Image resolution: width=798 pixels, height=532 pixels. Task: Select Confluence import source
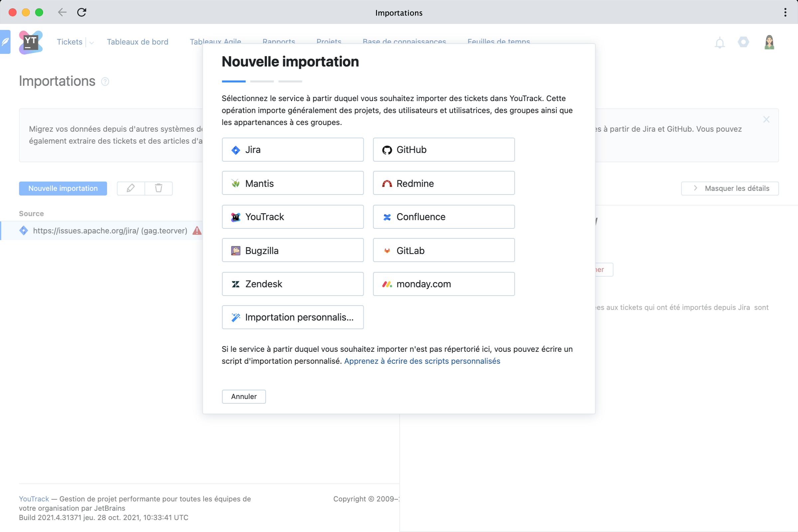444,217
